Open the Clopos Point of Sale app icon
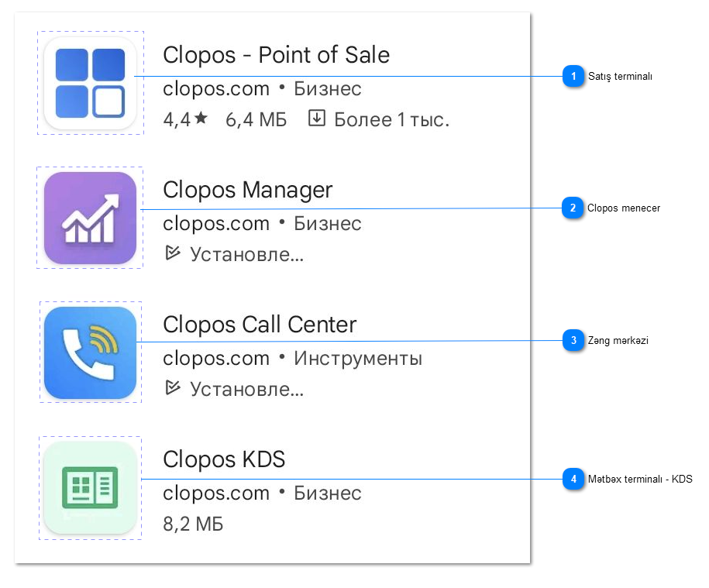 pos(91,83)
